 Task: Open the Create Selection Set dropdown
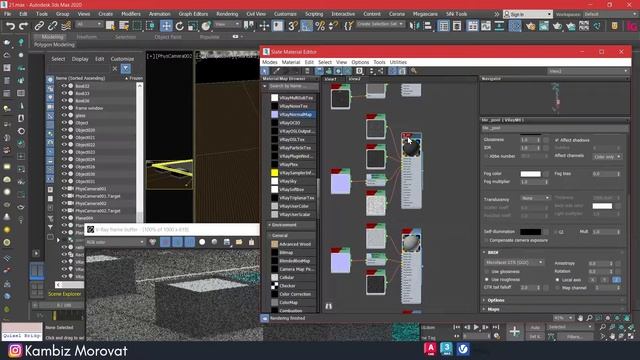tap(380, 24)
